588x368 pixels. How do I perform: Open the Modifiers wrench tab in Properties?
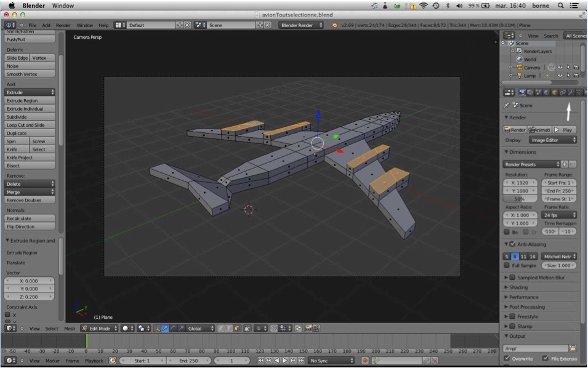571,92
